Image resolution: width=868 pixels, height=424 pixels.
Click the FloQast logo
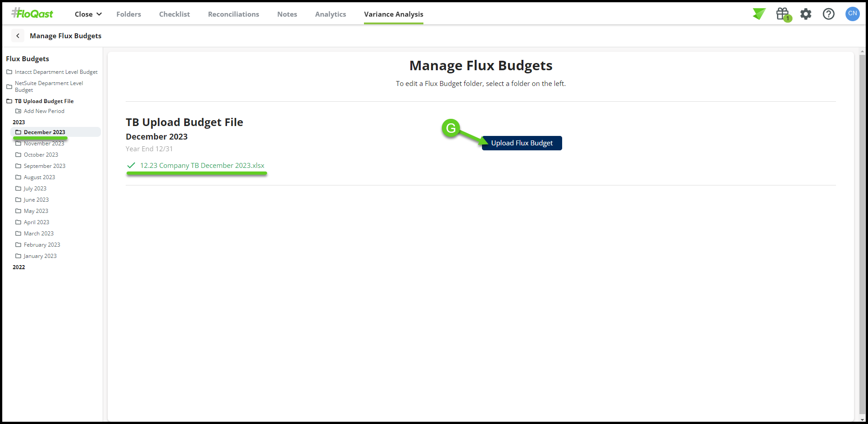pos(32,14)
